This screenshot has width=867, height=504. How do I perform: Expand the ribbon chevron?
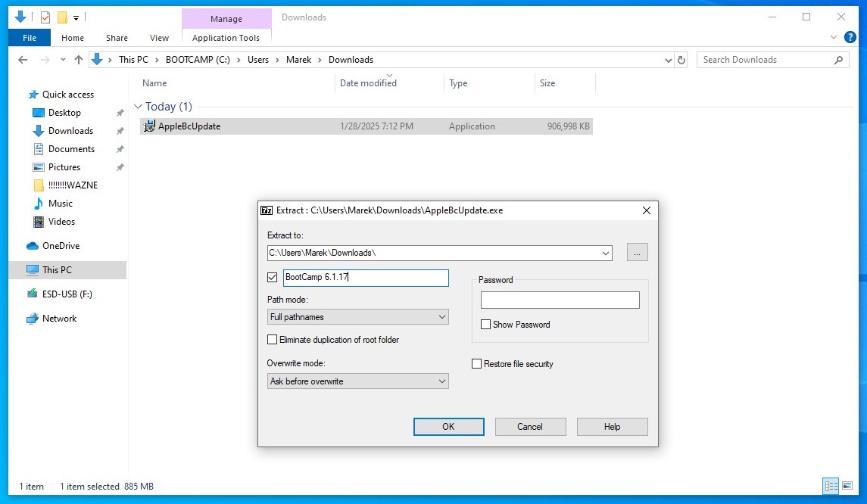pos(833,38)
